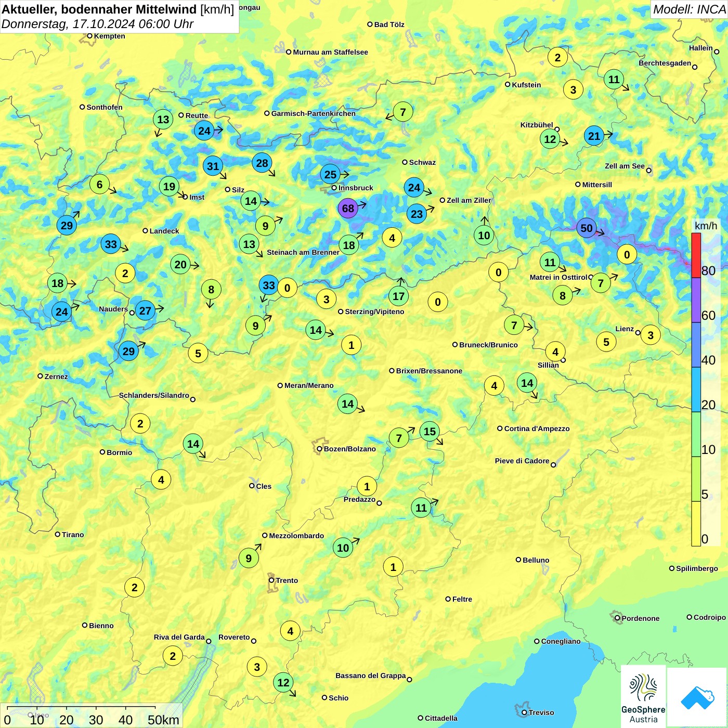Select the purple 68 km/h station marker
The width and height of the screenshot is (728, 728).
point(348,209)
